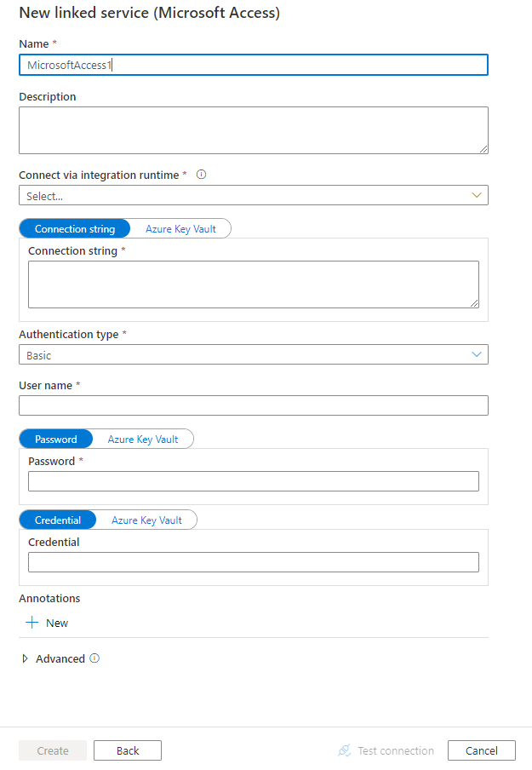Click the Test connection plug icon
Viewport: 532px width, 770px height.
[344, 750]
